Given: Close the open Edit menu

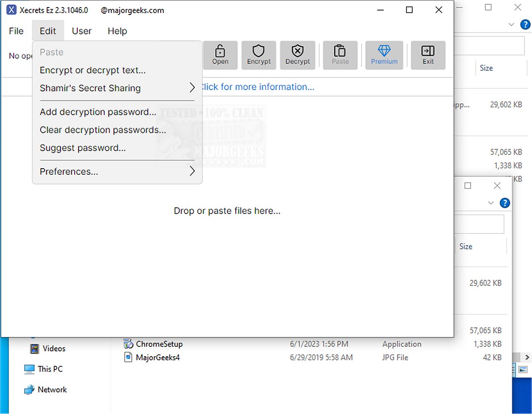Looking at the screenshot, I should (x=48, y=31).
